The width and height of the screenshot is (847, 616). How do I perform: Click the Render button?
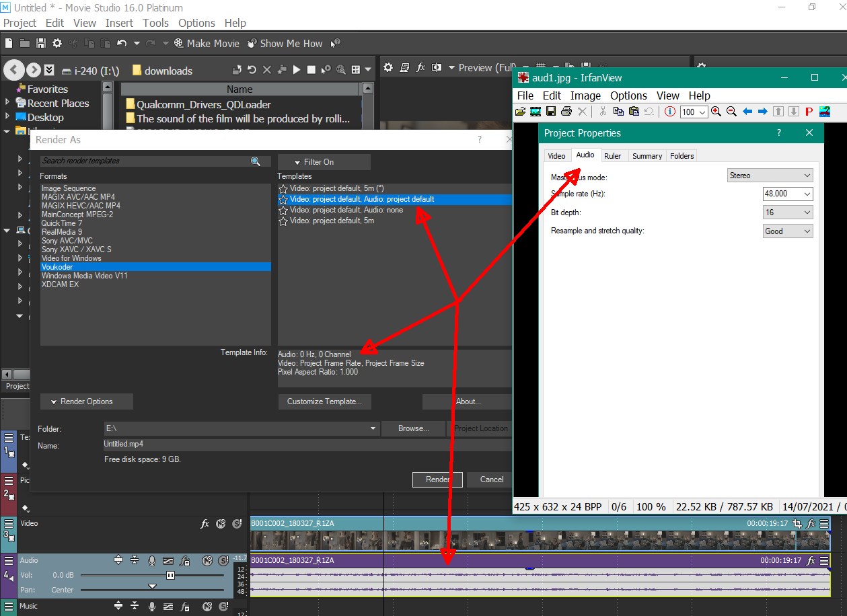click(x=437, y=479)
